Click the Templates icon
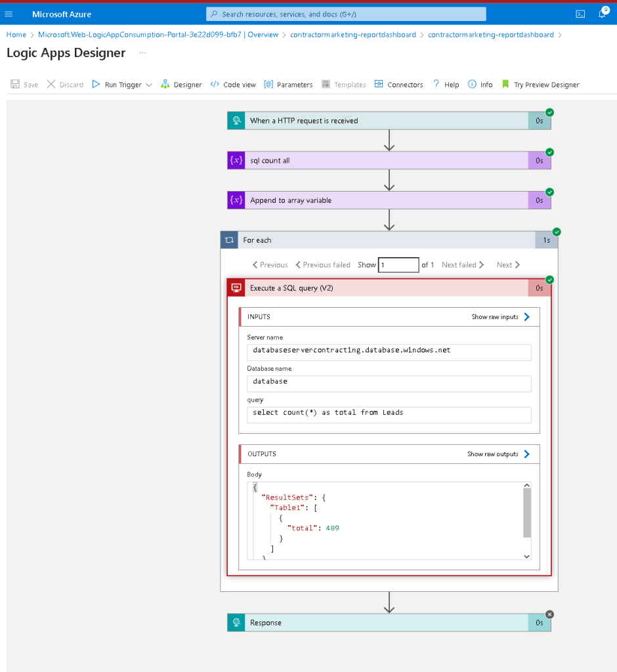The height and width of the screenshot is (672, 617). pos(326,84)
